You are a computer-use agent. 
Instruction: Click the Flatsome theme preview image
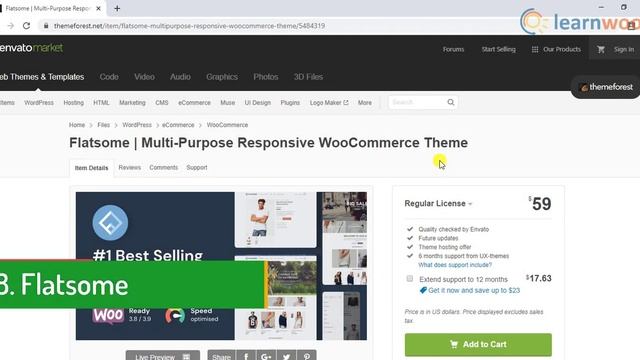(x=221, y=266)
